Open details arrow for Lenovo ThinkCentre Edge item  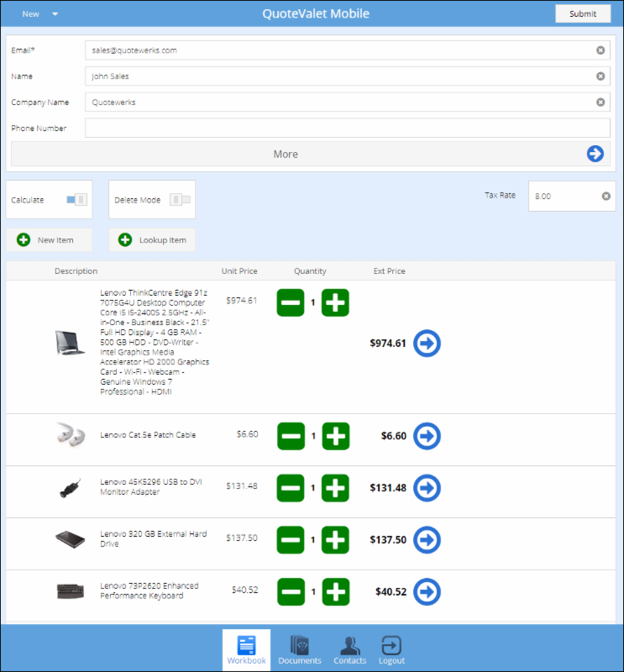click(x=427, y=343)
